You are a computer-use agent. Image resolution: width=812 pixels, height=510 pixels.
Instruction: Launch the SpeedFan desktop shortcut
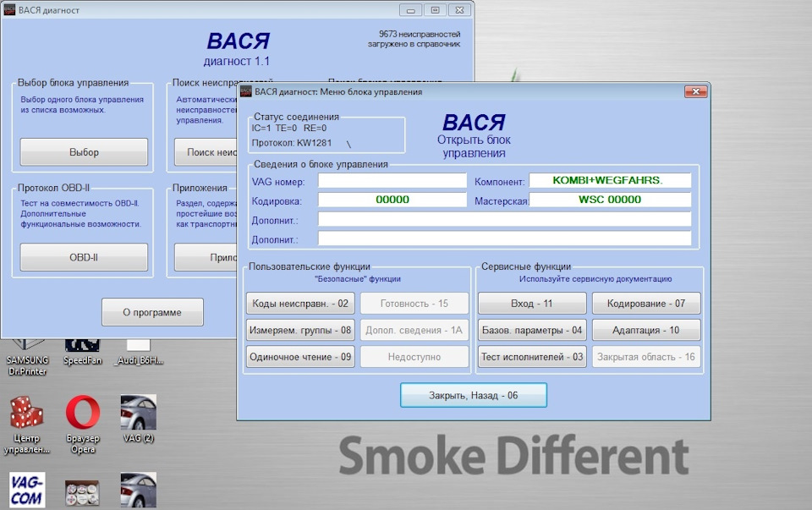click(82, 352)
